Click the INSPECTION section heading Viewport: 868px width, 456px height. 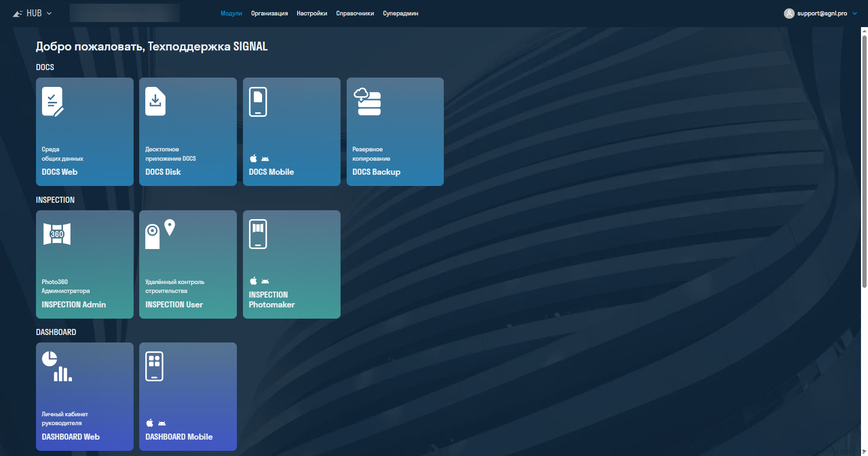(x=55, y=200)
